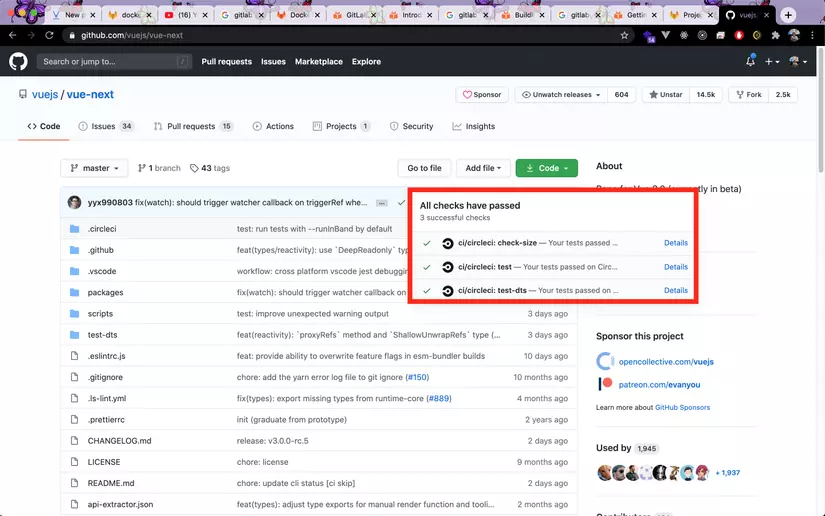This screenshot has height=516, width=825.
Task: Click the browser address bar
Action: click(x=347, y=35)
